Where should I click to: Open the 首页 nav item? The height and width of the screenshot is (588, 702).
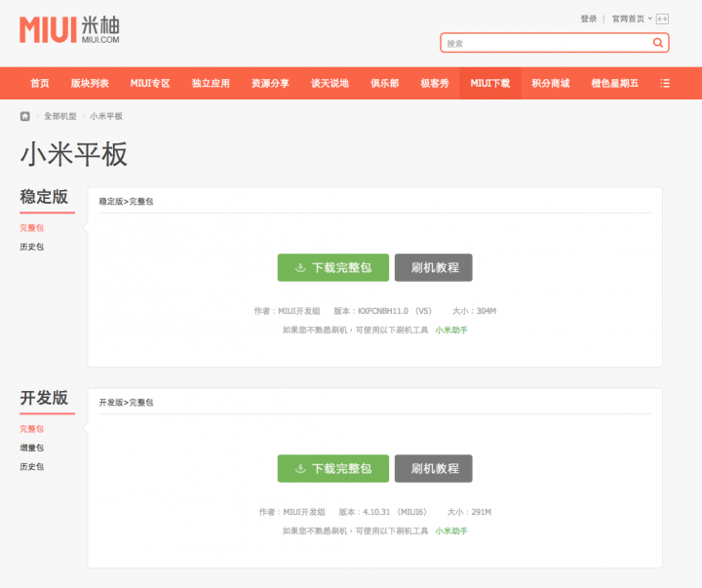[40, 83]
